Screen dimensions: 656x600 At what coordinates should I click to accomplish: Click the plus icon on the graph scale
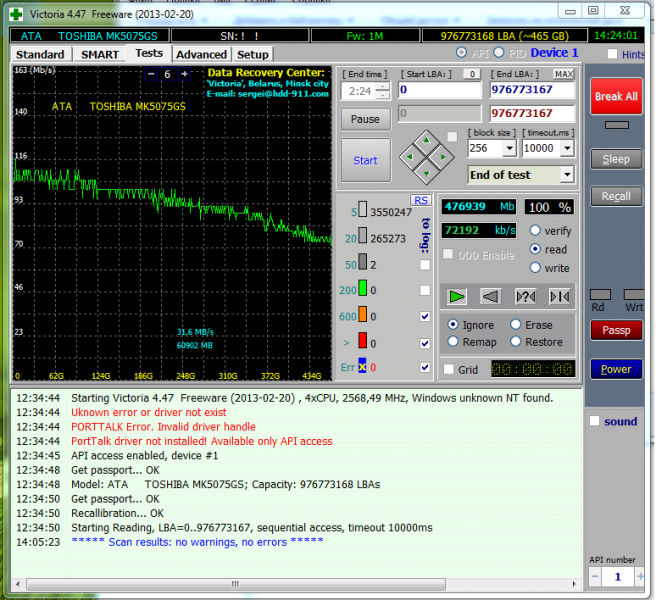pyautogui.click(x=184, y=75)
